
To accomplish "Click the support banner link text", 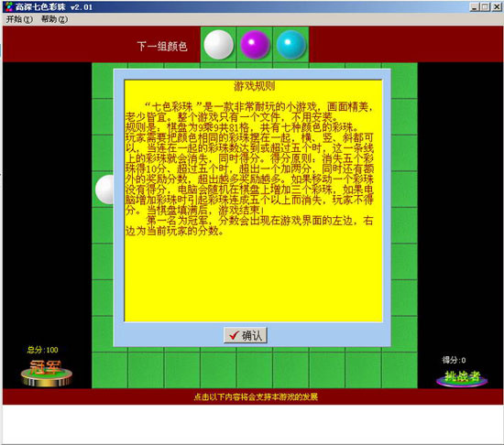I will [256, 396].
